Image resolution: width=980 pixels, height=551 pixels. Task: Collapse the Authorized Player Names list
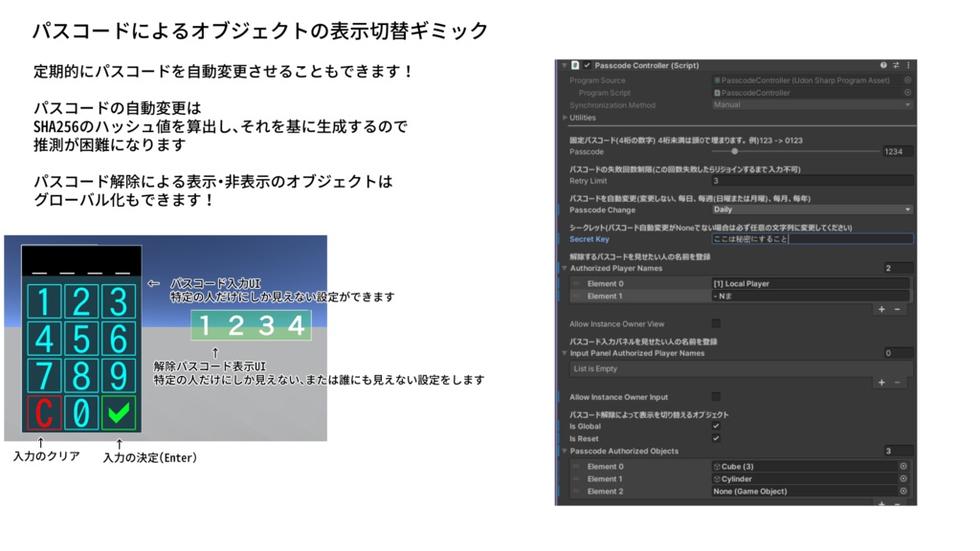[563, 269]
